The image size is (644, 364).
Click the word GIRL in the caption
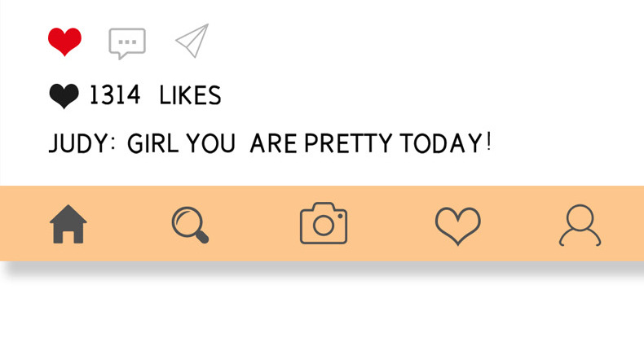point(154,144)
